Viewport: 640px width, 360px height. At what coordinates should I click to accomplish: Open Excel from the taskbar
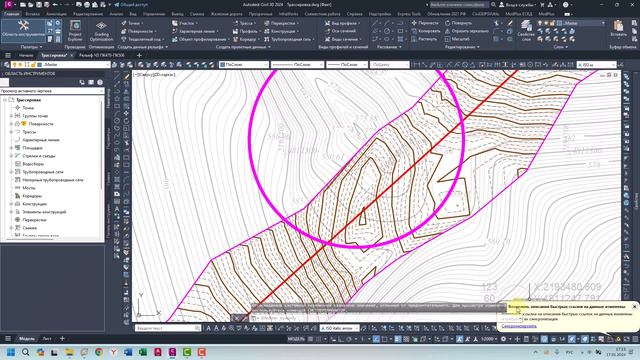click(143, 352)
